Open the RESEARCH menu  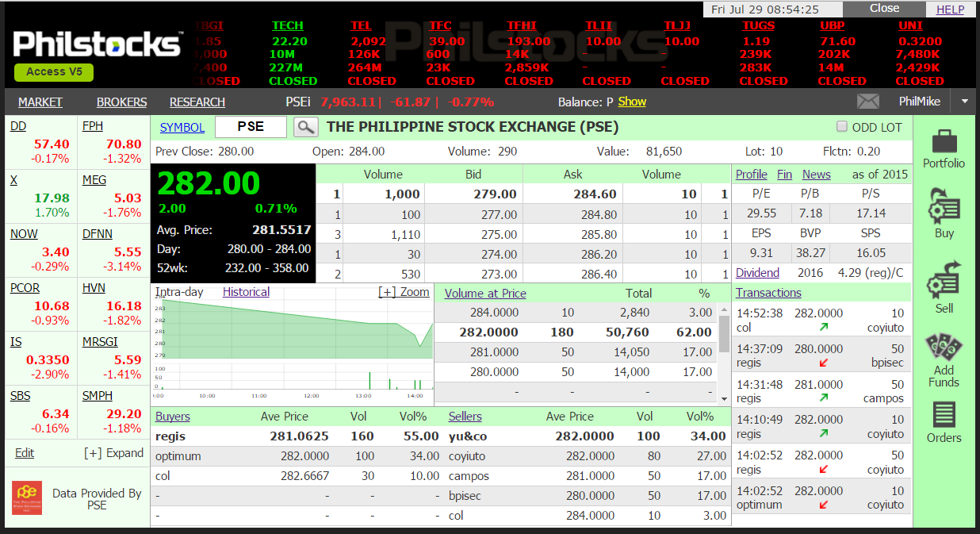tap(197, 102)
